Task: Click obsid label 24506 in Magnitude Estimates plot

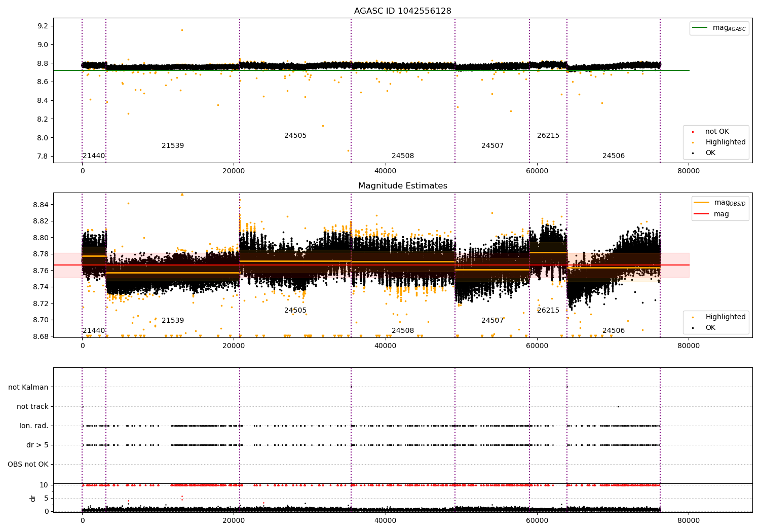Action: click(x=614, y=331)
